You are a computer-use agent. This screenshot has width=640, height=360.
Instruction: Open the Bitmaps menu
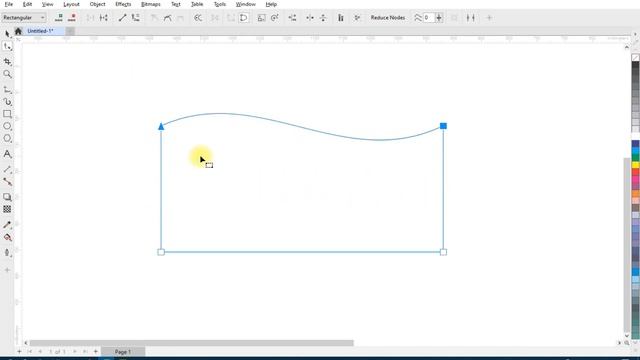pos(150,4)
